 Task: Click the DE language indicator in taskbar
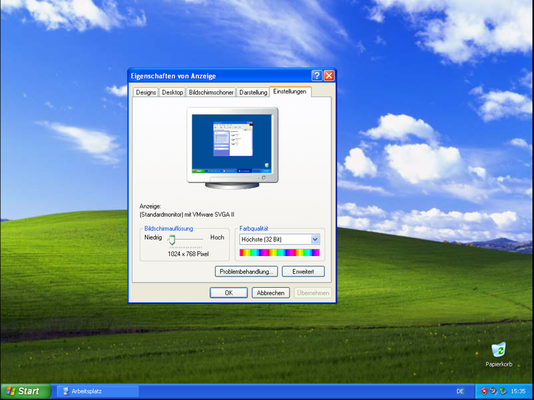[x=460, y=391]
